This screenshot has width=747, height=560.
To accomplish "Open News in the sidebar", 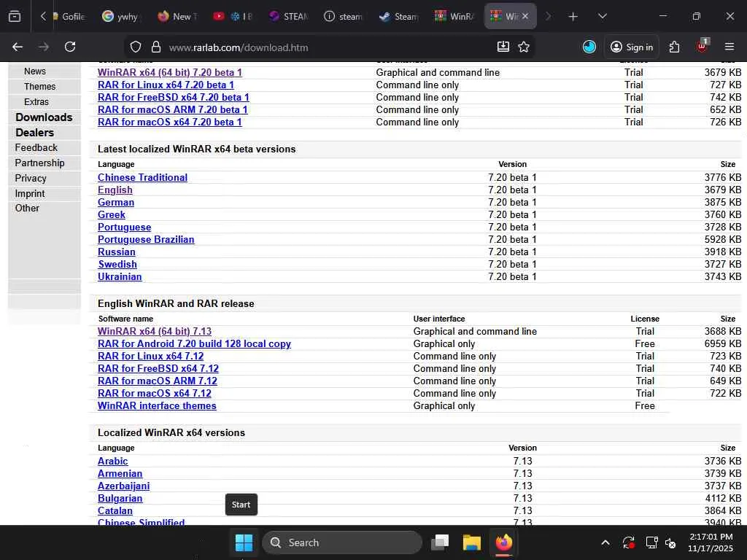I will pos(35,71).
